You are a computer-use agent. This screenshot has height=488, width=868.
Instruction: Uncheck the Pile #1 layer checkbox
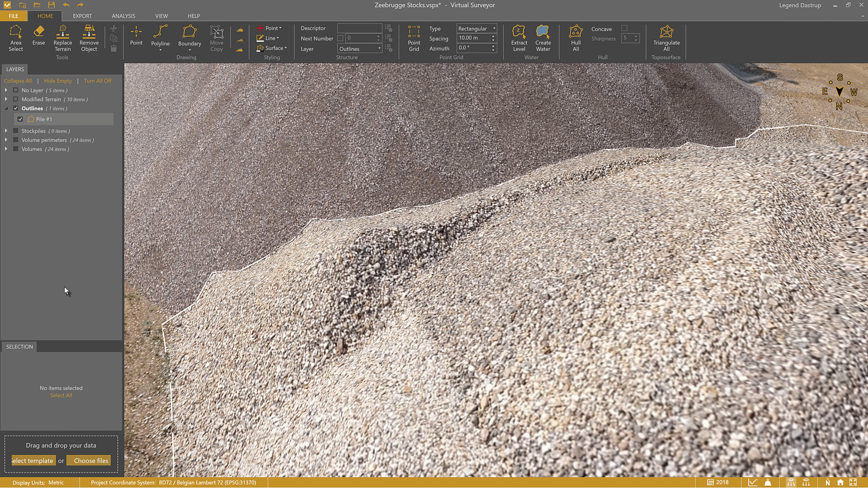20,119
